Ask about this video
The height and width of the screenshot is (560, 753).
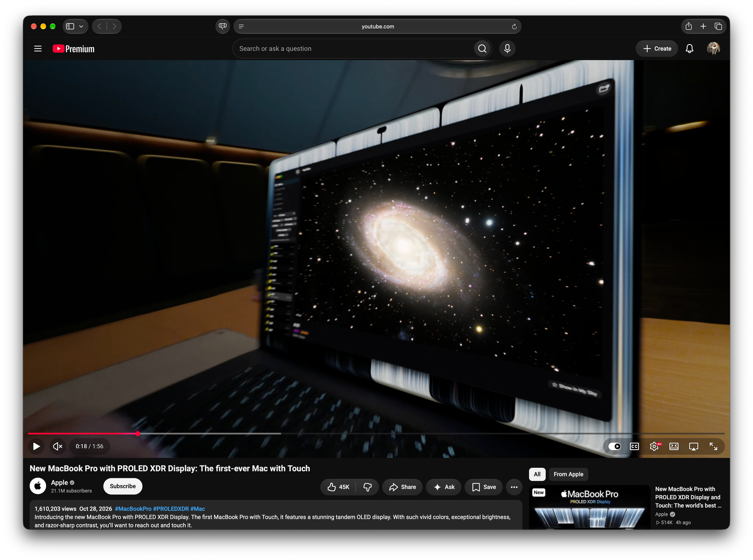pyautogui.click(x=444, y=487)
